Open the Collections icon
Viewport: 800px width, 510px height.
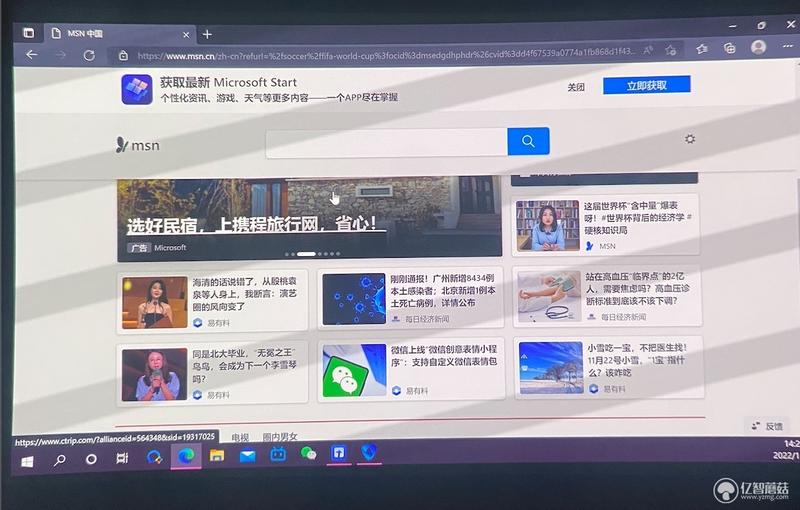pos(730,48)
